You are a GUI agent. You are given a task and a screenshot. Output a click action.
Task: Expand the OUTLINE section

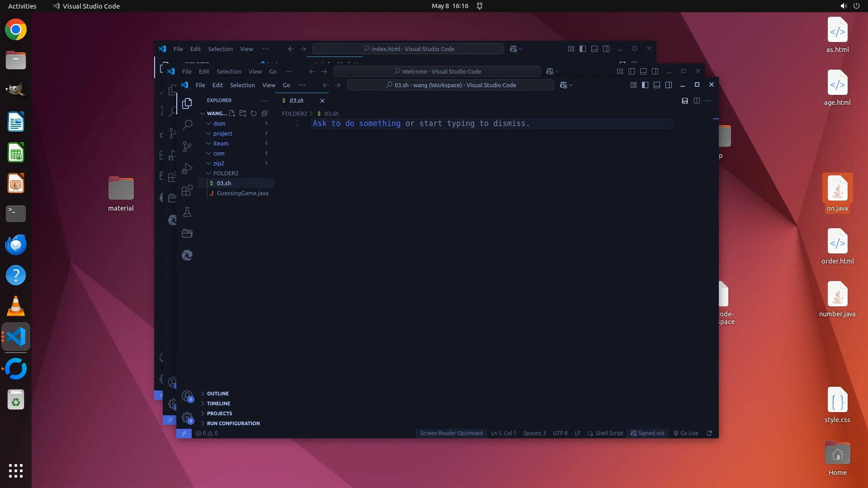217,394
